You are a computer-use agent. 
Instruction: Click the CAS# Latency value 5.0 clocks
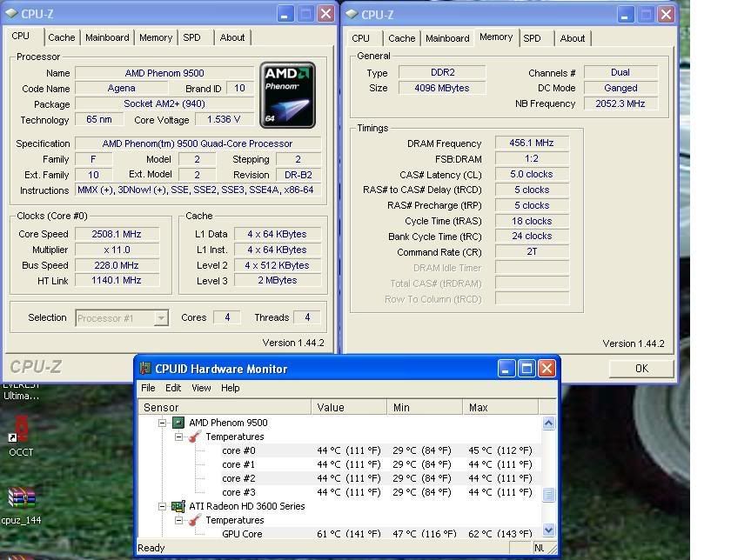coord(532,174)
